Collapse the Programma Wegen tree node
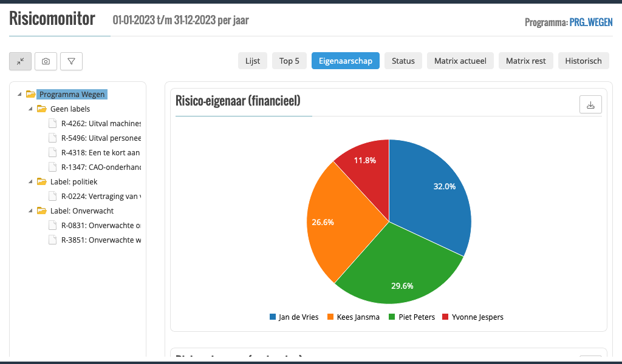Image resolution: width=622 pixels, height=364 pixels. pyautogui.click(x=20, y=95)
